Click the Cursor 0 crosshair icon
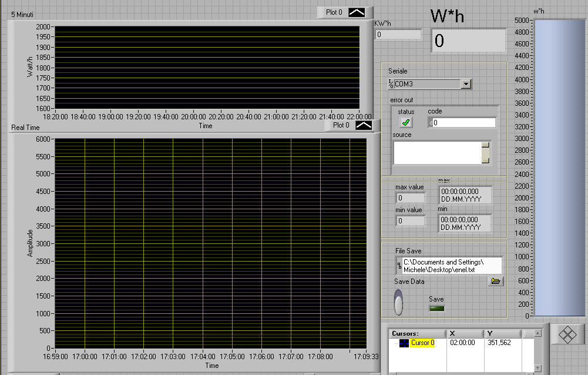588x375 pixels. (x=404, y=343)
